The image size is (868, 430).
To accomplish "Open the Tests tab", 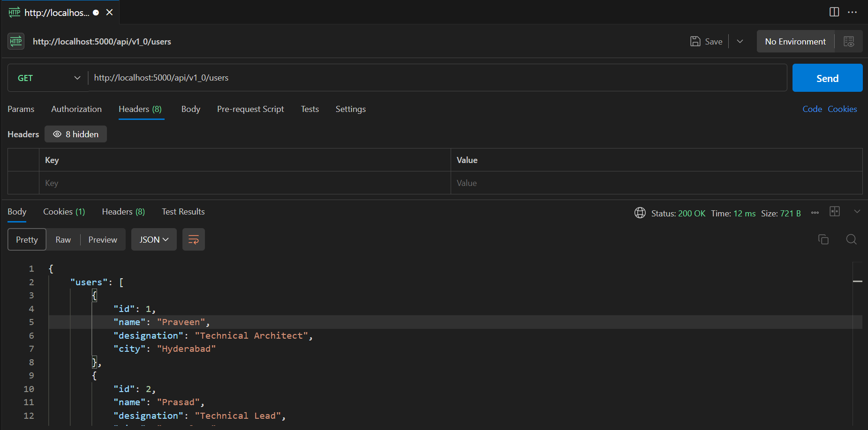I will 310,109.
